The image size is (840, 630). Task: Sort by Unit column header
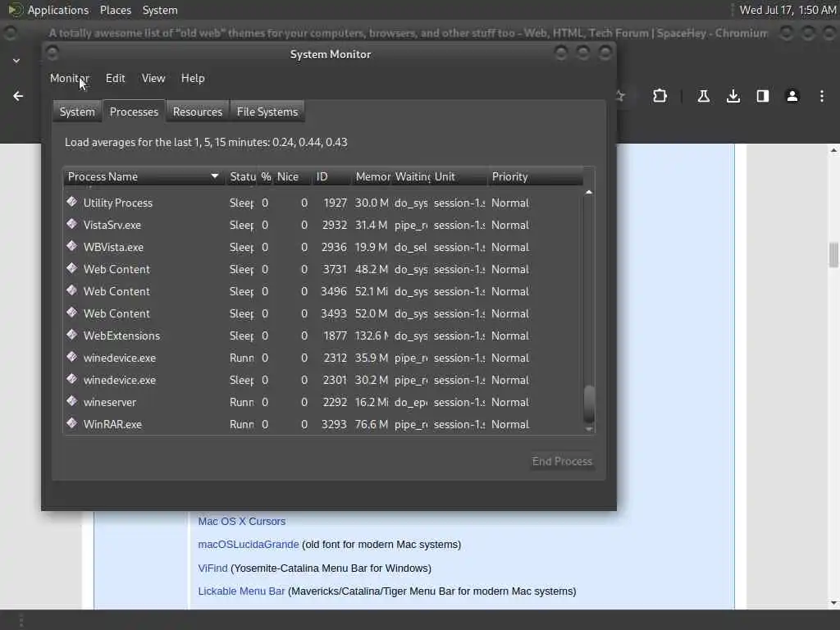[459, 176]
